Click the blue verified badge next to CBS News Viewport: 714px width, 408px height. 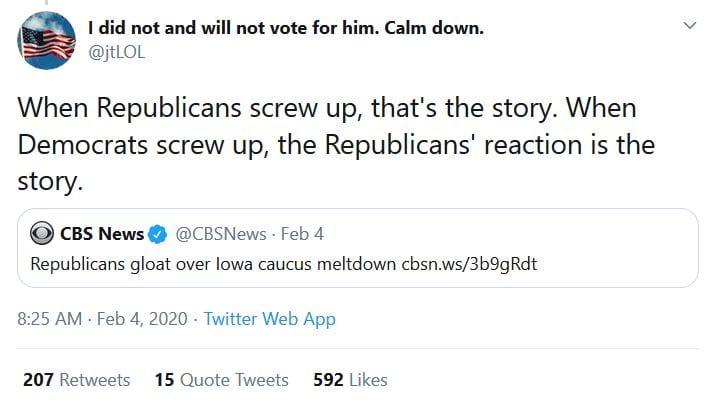pos(158,235)
